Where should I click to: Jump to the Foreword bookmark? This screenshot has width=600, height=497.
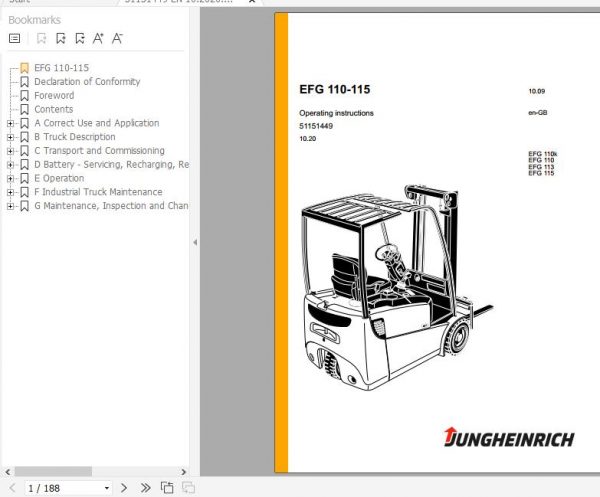(54, 95)
